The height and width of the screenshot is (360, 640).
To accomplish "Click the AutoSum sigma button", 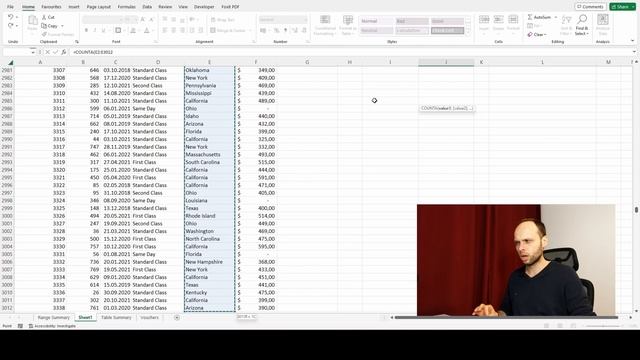I will [539, 17].
